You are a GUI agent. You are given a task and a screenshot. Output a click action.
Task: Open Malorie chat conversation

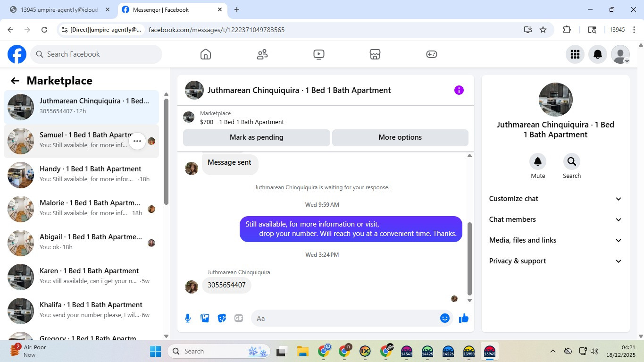(x=82, y=209)
